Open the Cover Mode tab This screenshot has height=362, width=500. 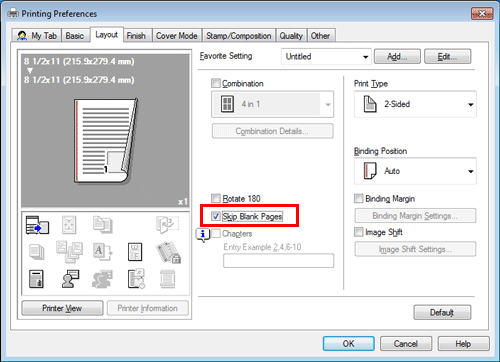[x=177, y=36]
